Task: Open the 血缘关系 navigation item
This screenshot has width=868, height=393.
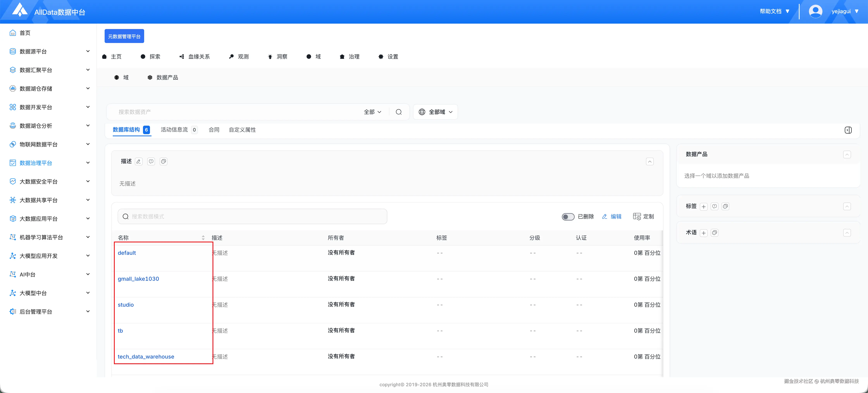Action: point(194,57)
